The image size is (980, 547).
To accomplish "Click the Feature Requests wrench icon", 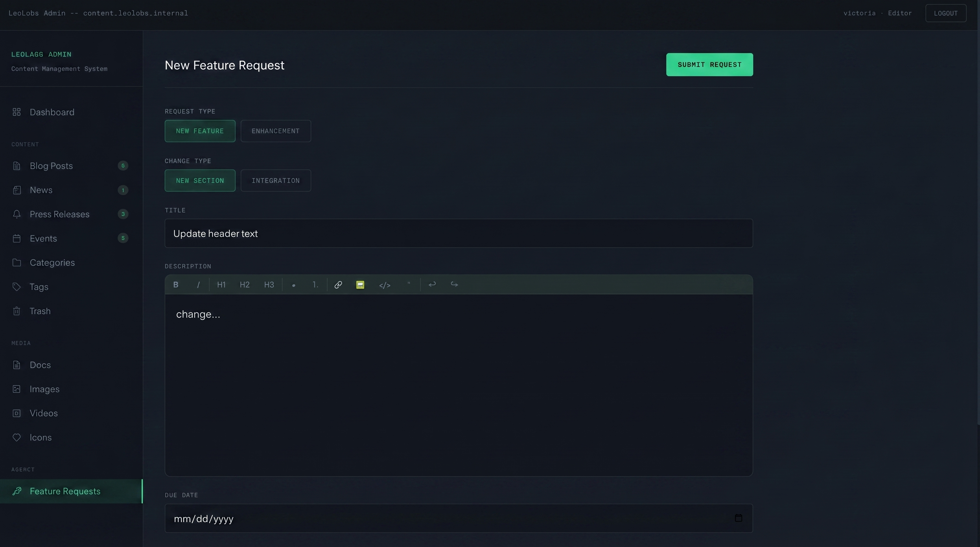I will tap(16, 491).
